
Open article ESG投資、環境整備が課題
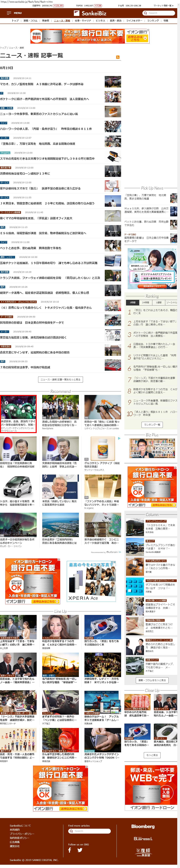(x=43, y=233)
